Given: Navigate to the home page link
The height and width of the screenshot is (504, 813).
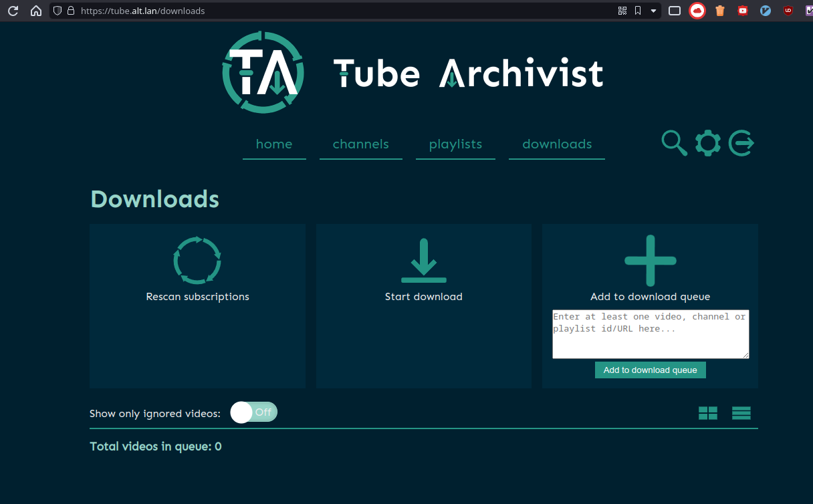Looking at the screenshot, I should tap(274, 144).
